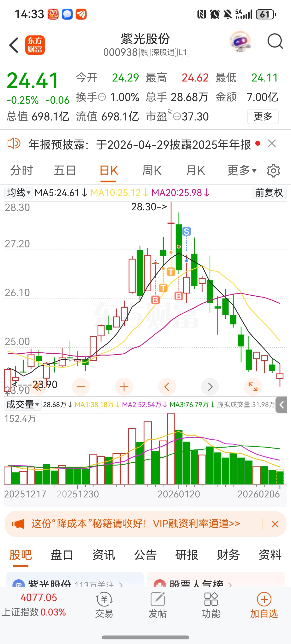Tap the megaphone promo icon
Viewport: 291px width, 644px height.
[x=18, y=524]
